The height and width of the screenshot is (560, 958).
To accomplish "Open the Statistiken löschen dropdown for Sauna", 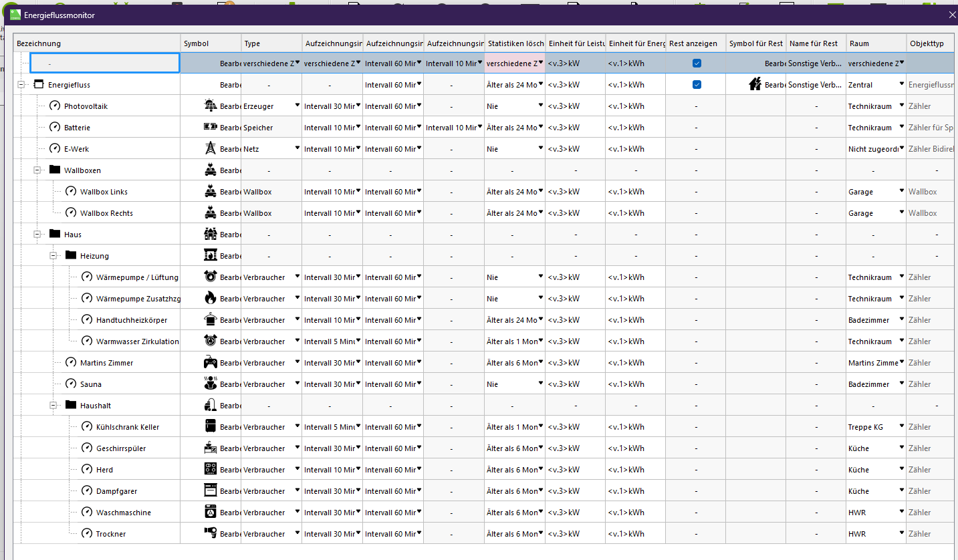I will 540,384.
